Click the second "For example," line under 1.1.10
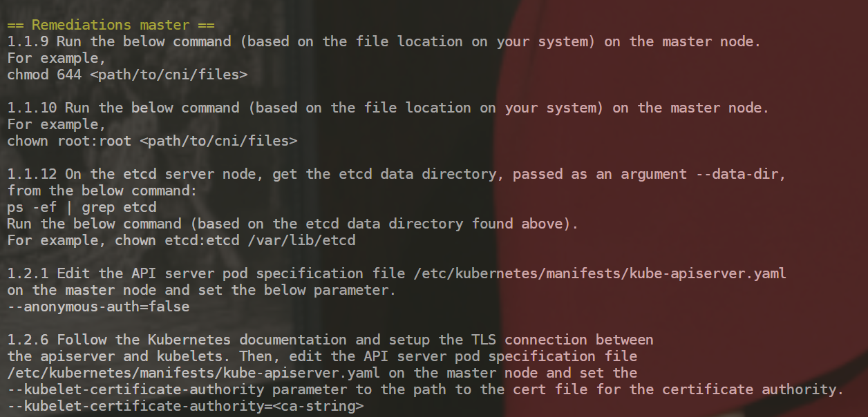 (x=57, y=124)
